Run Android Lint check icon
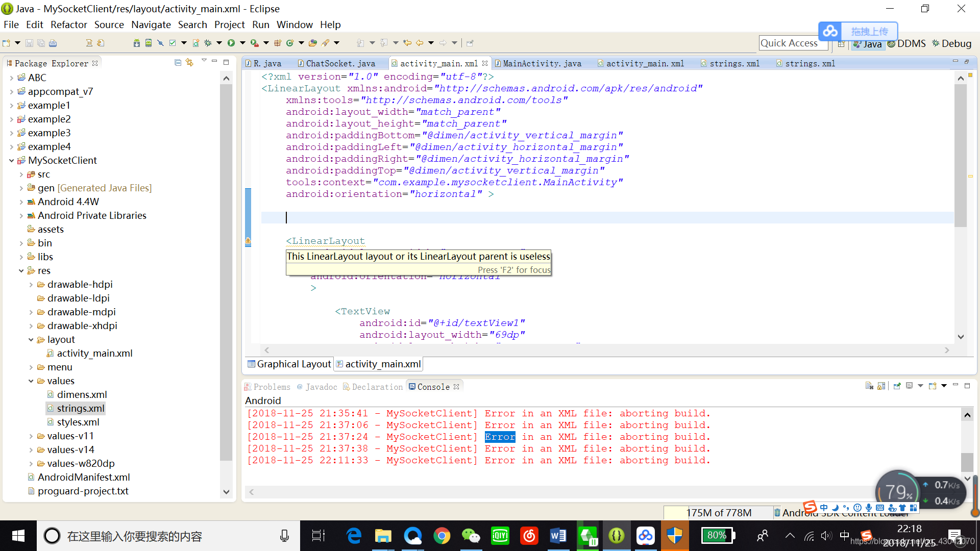The image size is (980, 551). coord(173,43)
